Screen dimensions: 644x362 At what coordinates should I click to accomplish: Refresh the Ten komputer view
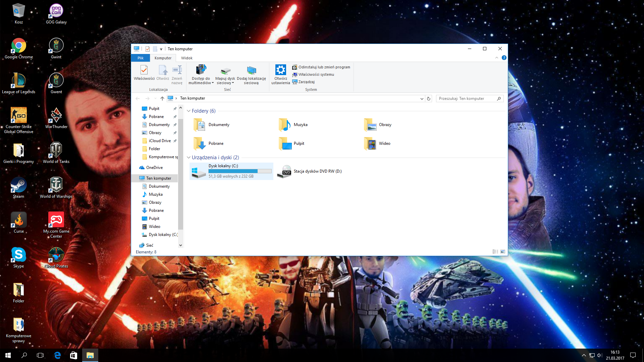coord(428,99)
